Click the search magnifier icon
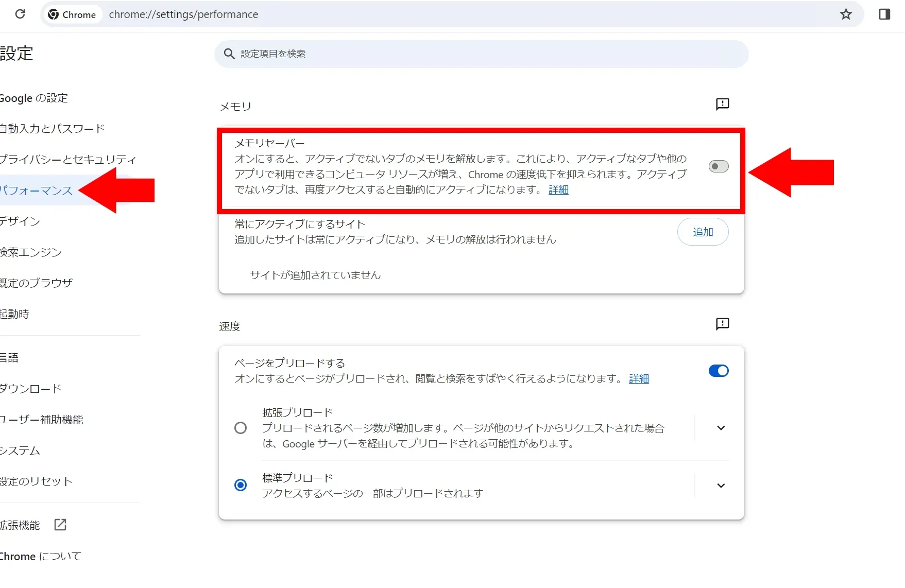This screenshot has width=905, height=588. tap(229, 54)
